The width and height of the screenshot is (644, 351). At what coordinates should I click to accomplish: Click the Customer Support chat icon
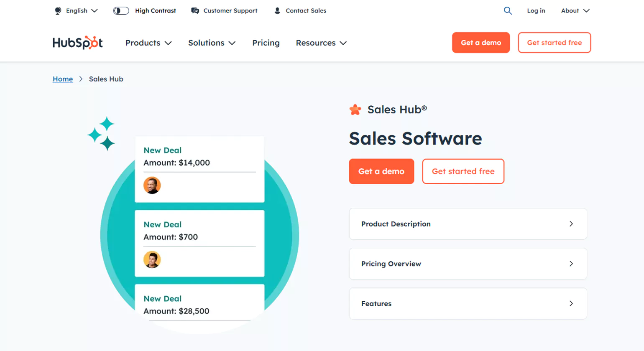click(194, 10)
